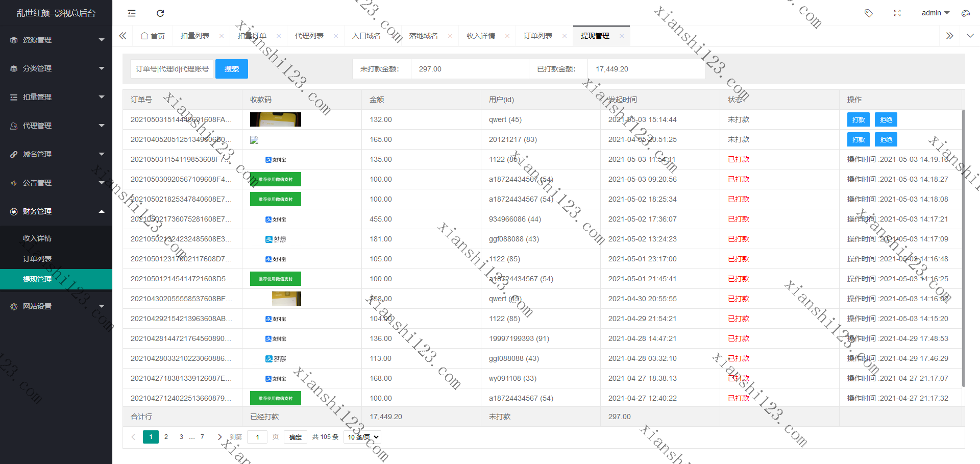This screenshot has width=980, height=464.
Task: Click the previous page arrow
Action: (x=133, y=437)
